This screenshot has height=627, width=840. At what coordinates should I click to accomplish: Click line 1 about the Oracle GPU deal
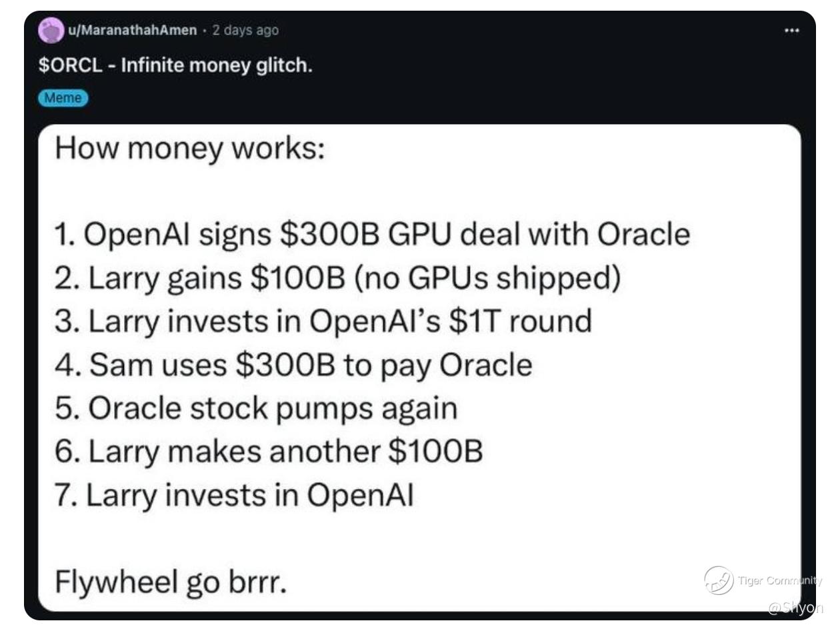[372, 235]
